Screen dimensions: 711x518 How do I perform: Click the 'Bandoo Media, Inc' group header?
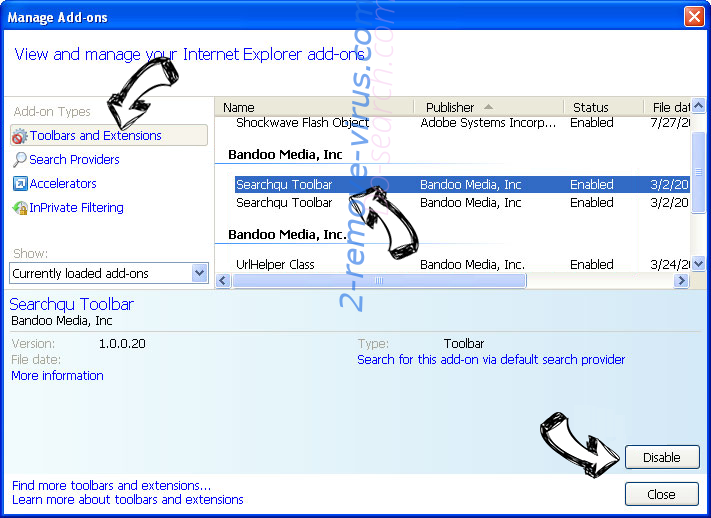pyautogui.click(x=285, y=155)
